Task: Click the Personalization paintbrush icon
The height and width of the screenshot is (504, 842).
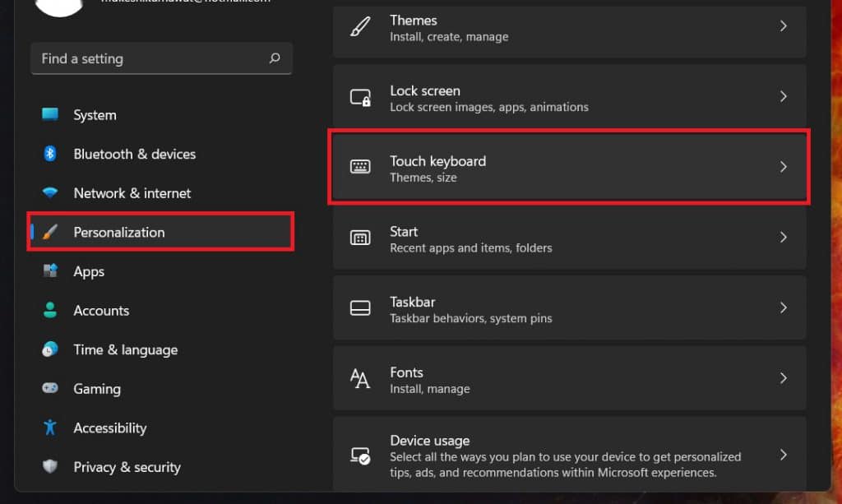Action: 50,232
